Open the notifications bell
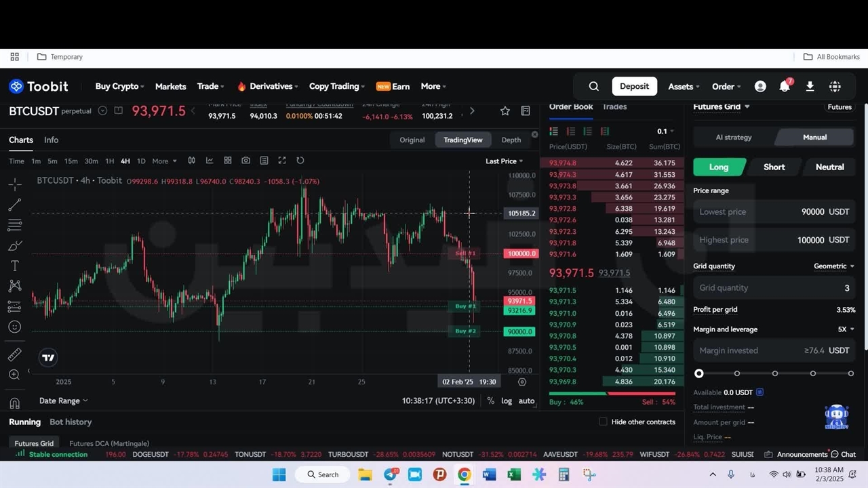This screenshot has height=488, width=868. tap(785, 86)
